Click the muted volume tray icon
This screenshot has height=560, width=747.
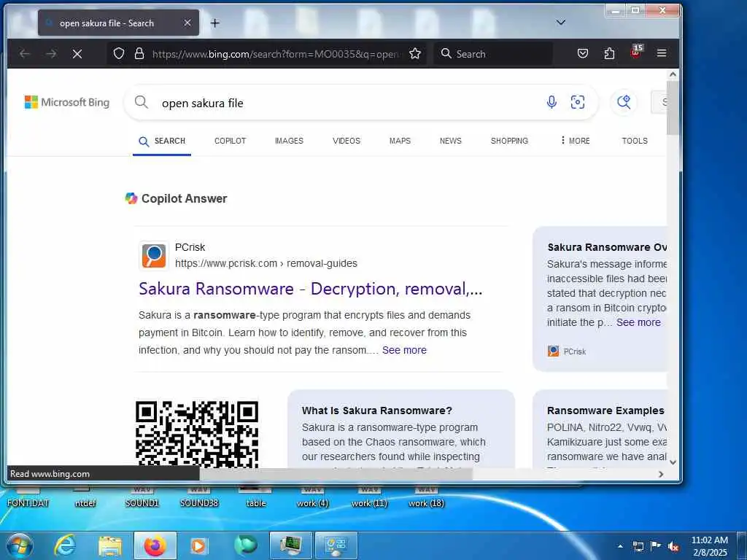[673, 546]
